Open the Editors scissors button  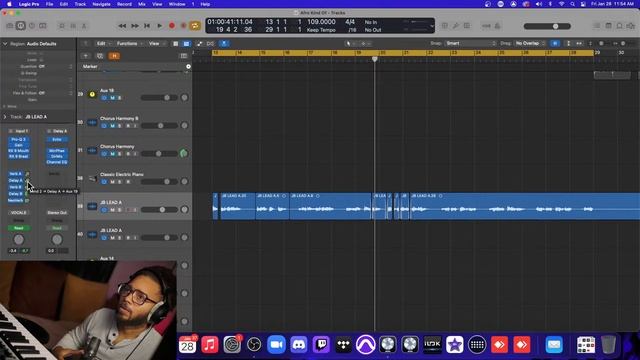coord(84,26)
